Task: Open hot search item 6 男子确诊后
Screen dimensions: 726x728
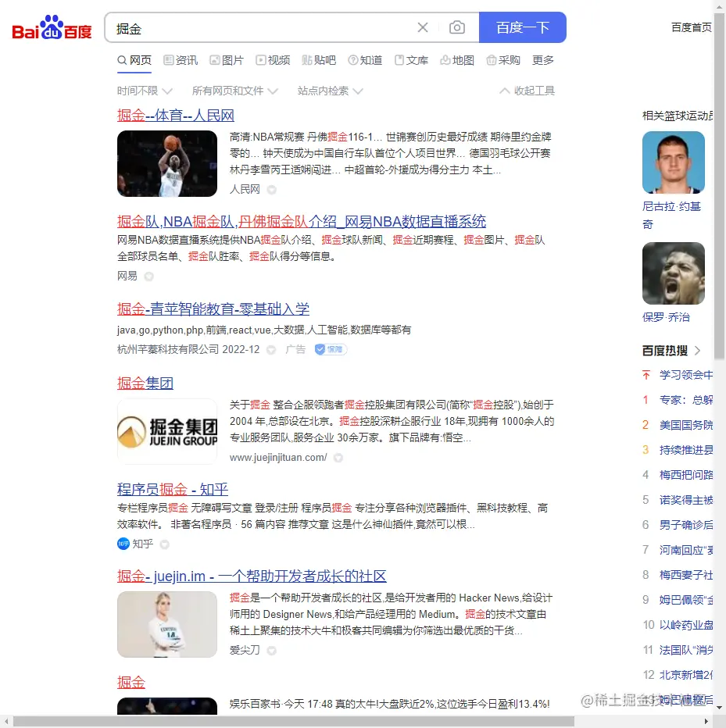Action: (686, 525)
